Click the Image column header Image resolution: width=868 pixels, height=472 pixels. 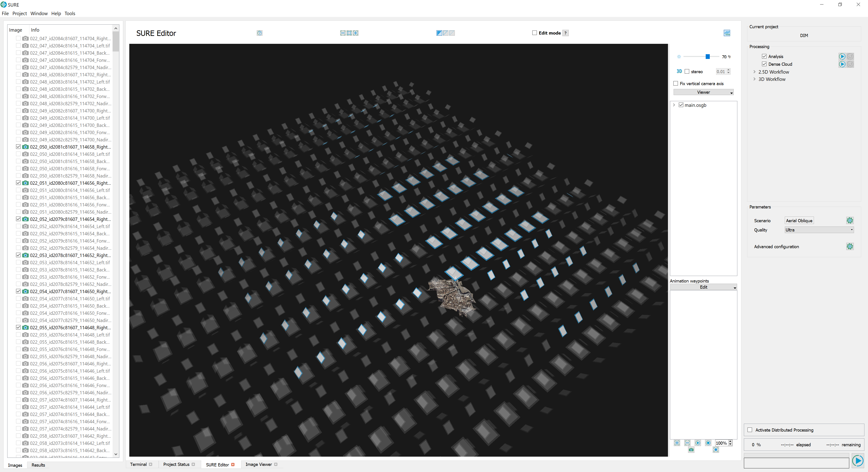(16, 30)
